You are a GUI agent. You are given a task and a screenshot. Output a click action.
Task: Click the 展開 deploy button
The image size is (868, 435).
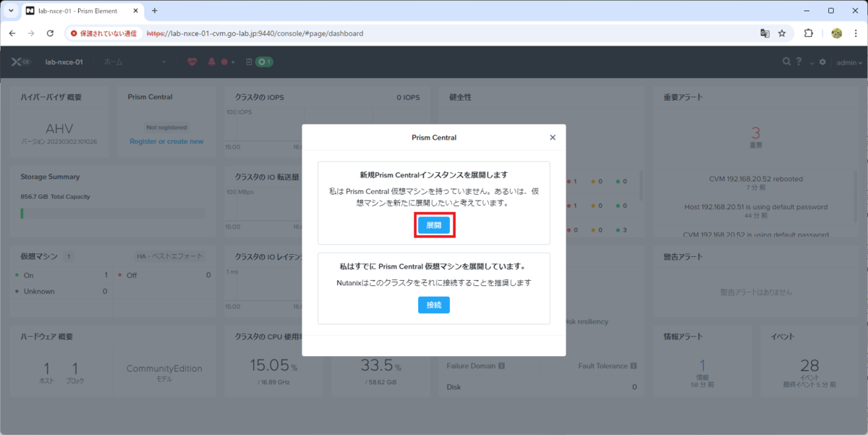(x=434, y=225)
